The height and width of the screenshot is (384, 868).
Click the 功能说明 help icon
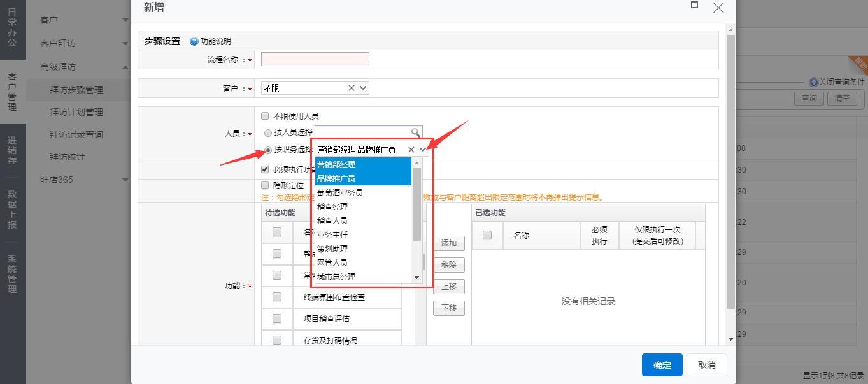click(194, 41)
